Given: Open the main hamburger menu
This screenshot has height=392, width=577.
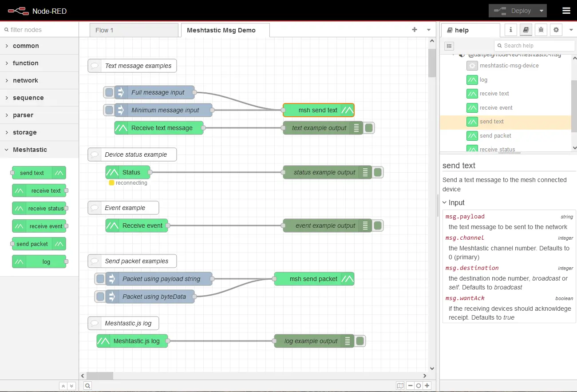Looking at the screenshot, I should 566,10.
